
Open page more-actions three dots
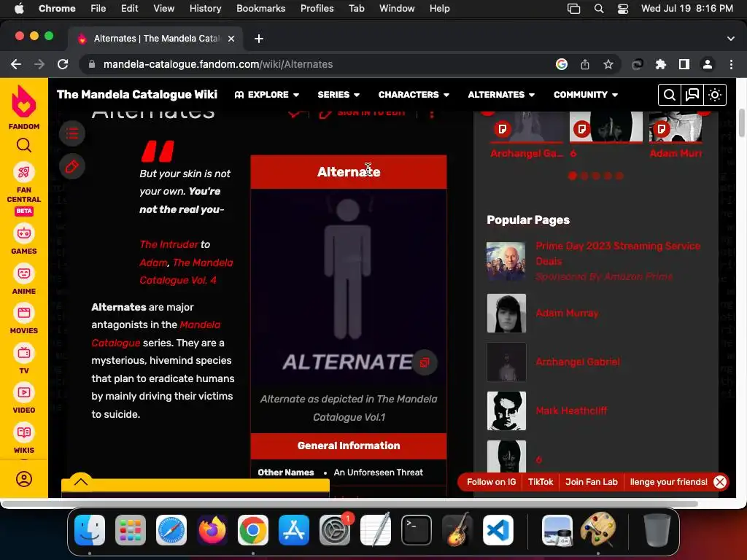432,114
